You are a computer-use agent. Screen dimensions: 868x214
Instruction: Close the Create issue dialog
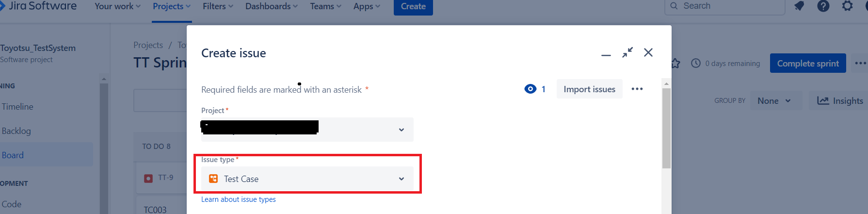click(648, 52)
